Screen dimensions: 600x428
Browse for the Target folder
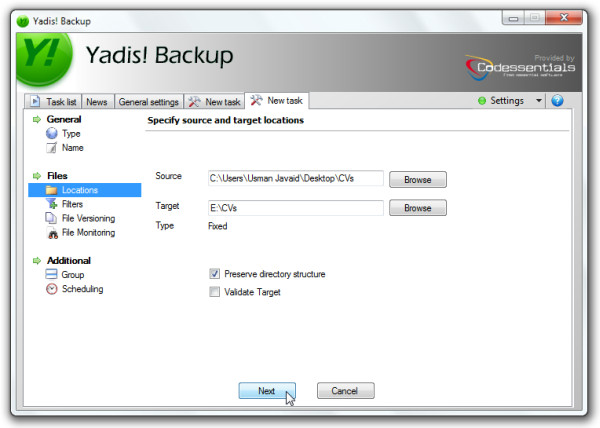417,208
